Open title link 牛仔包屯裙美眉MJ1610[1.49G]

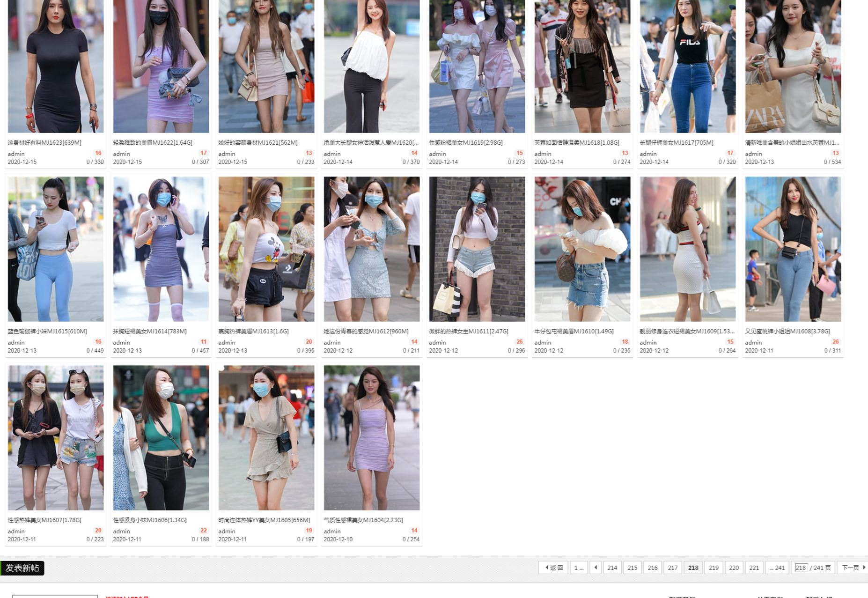(574, 331)
